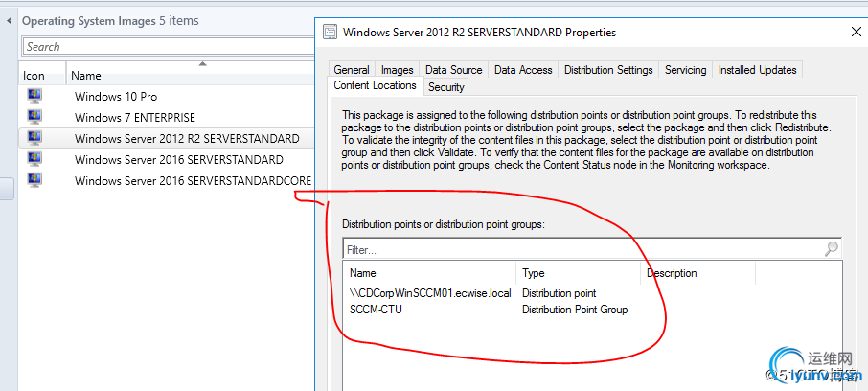Sort distribution points by Name column header
Screen dimensions: 868x391
click(x=430, y=273)
